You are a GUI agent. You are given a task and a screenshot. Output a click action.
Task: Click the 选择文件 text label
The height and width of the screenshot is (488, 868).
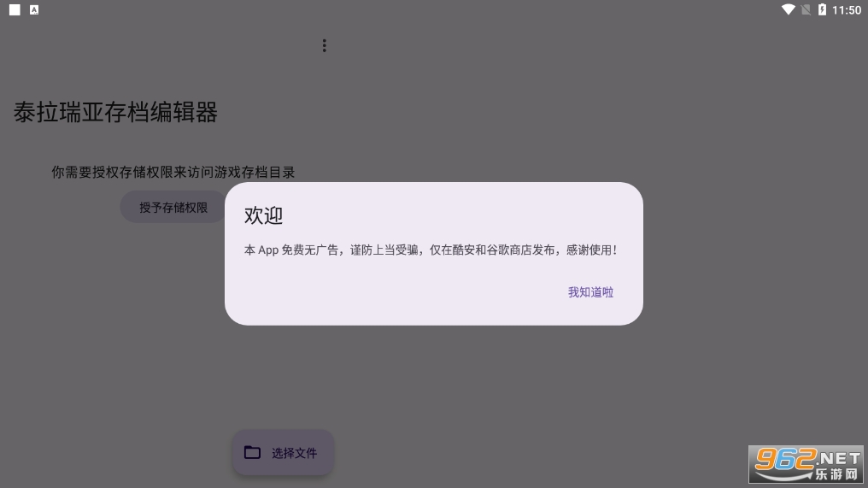point(295,453)
